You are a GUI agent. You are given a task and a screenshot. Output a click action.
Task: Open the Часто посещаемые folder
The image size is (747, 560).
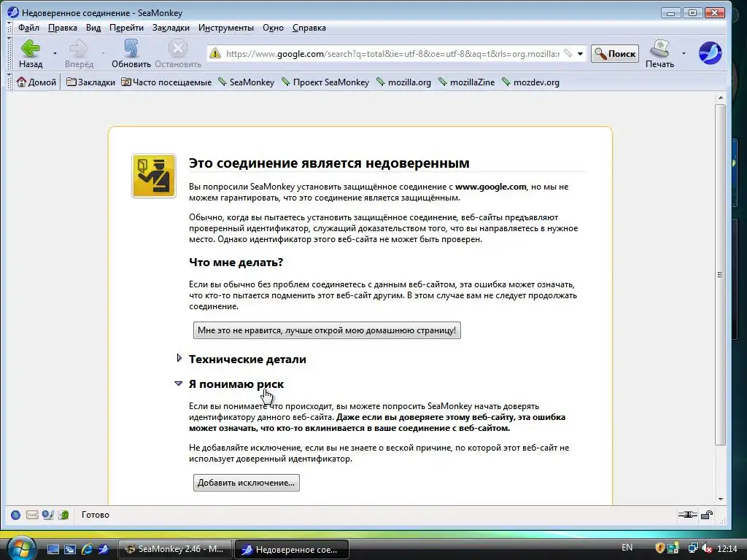point(166,82)
